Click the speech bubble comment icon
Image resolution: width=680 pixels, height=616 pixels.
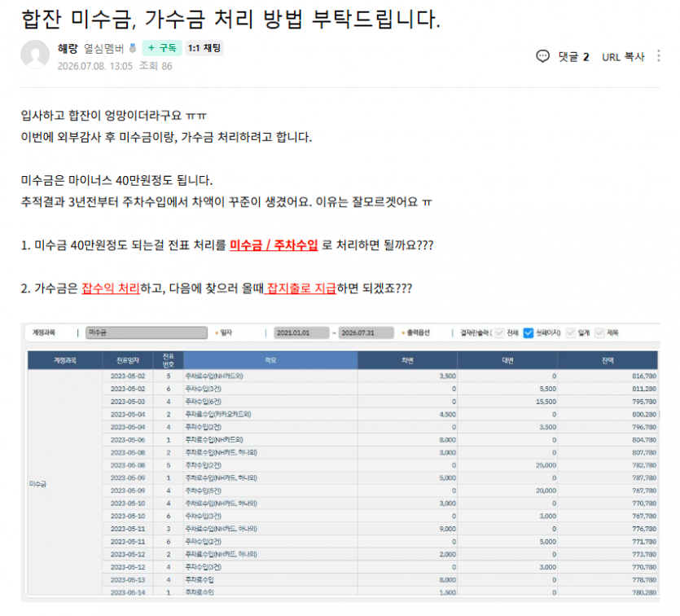click(x=542, y=56)
